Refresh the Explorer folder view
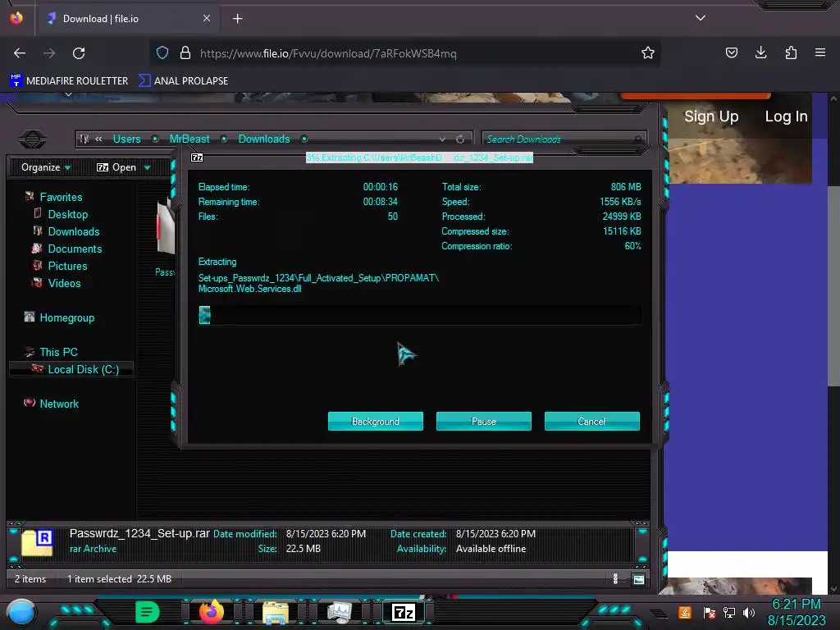The width and height of the screenshot is (840, 630). [x=460, y=139]
